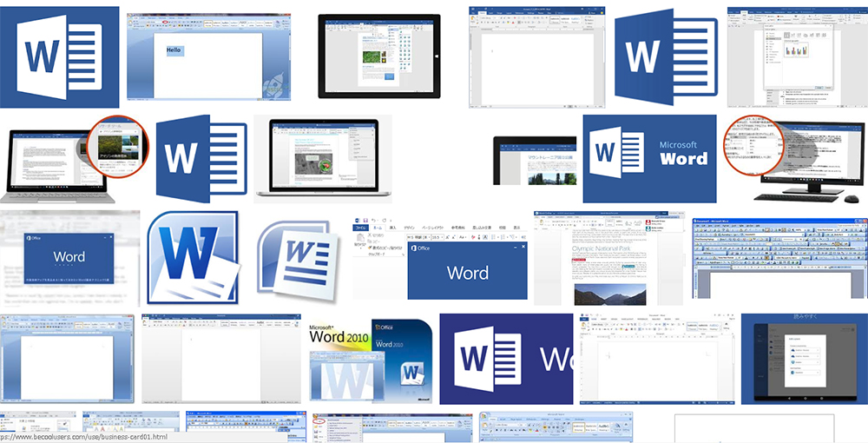Image resolution: width=868 pixels, height=443 pixels.
Task: Open the white Word logo on blue square thumbnail
Action: point(59,57)
